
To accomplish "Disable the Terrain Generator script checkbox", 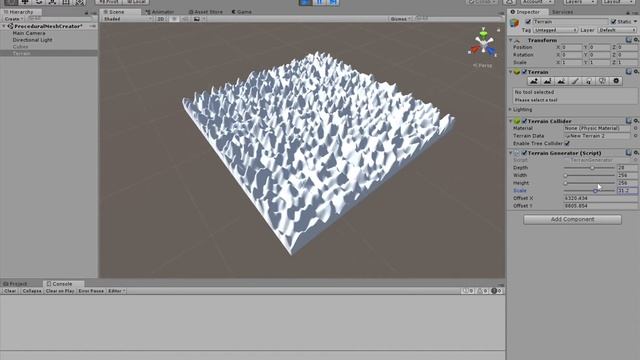I will pos(524,153).
